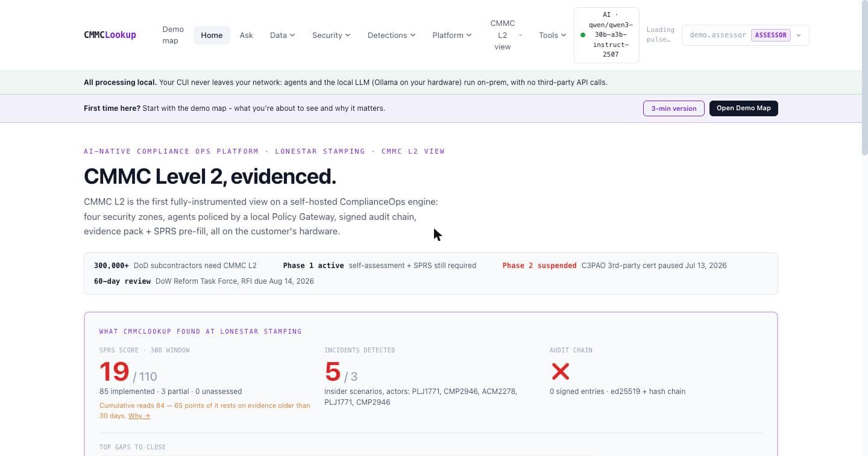Click the 60-day review text
The width and height of the screenshot is (868, 456).
click(122, 281)
